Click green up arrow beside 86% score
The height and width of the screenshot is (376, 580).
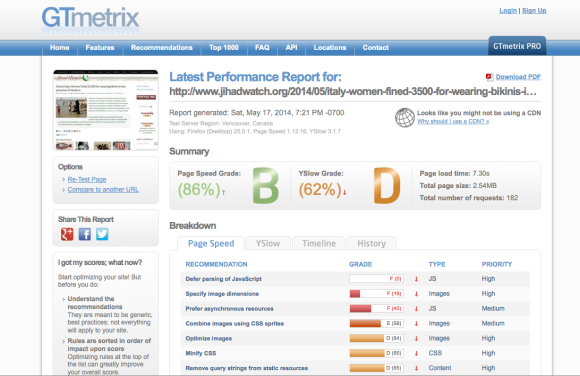click(x=223, y=192)
